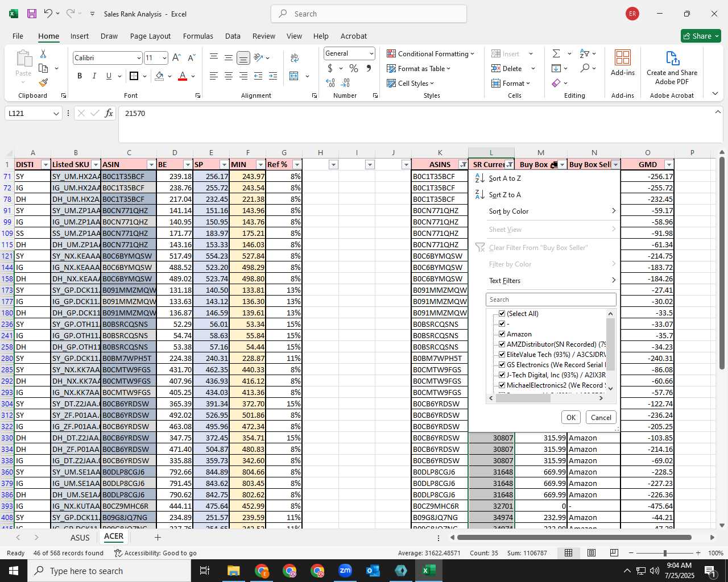
Task: Expand Format as Table menu
Action: (419, 68)
